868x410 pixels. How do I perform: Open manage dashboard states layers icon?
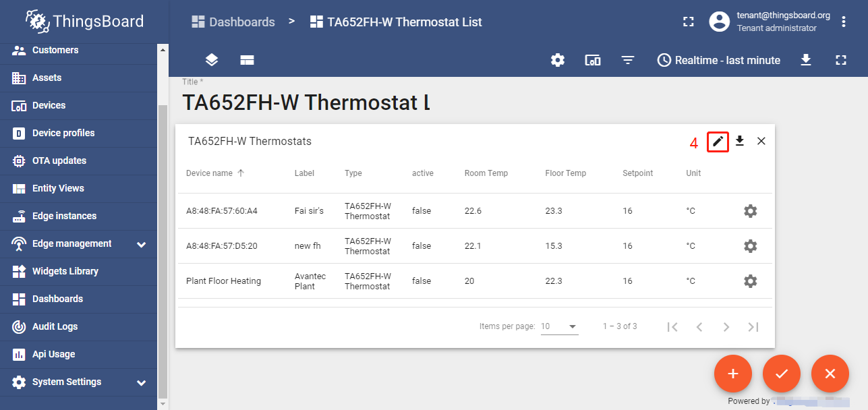tap(212, 60)
